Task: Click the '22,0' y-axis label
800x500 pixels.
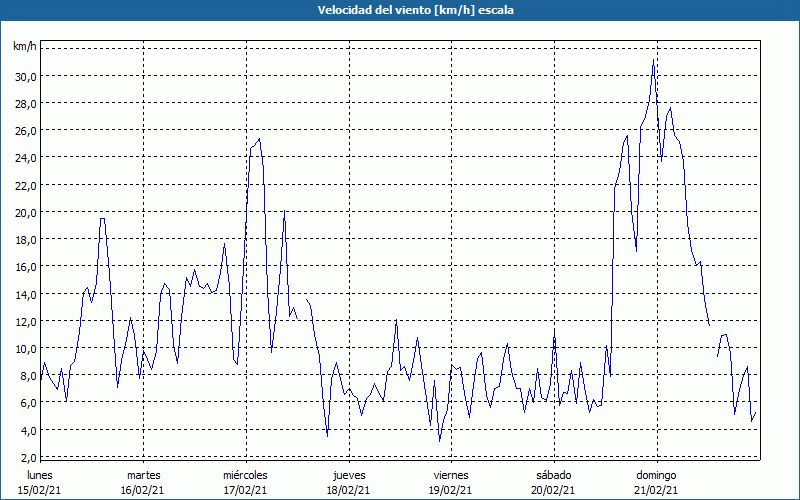Action: (x=26, y=185)
